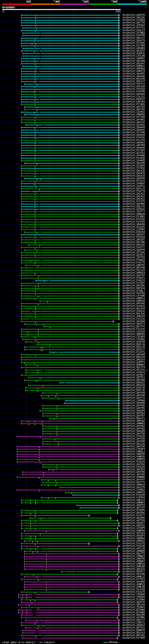The image size is (149, 644).
Task: Select the UniRef100_A2YMN1 label
Action: coord(133,617)
